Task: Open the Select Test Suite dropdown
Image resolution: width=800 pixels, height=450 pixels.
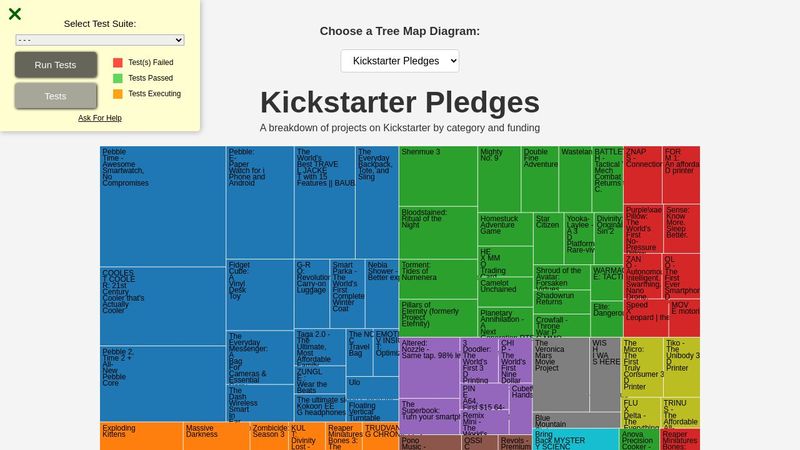Action: (x=100, y=40)
